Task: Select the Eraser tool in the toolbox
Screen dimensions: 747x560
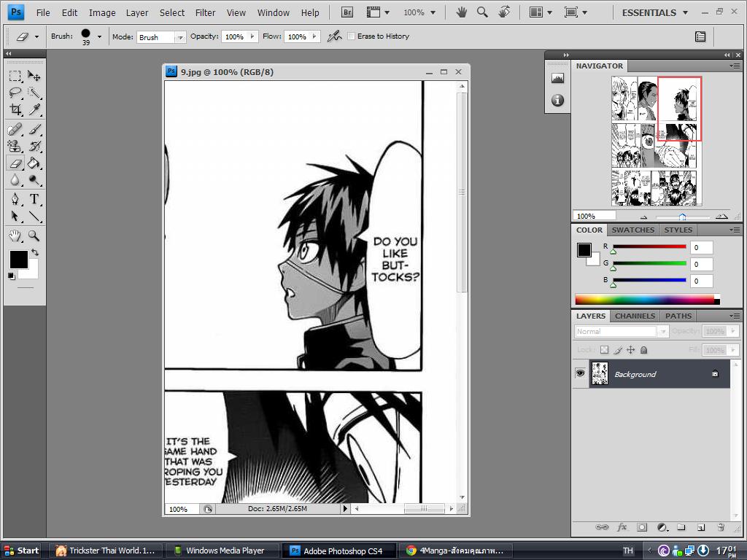Action: point(15,163)
